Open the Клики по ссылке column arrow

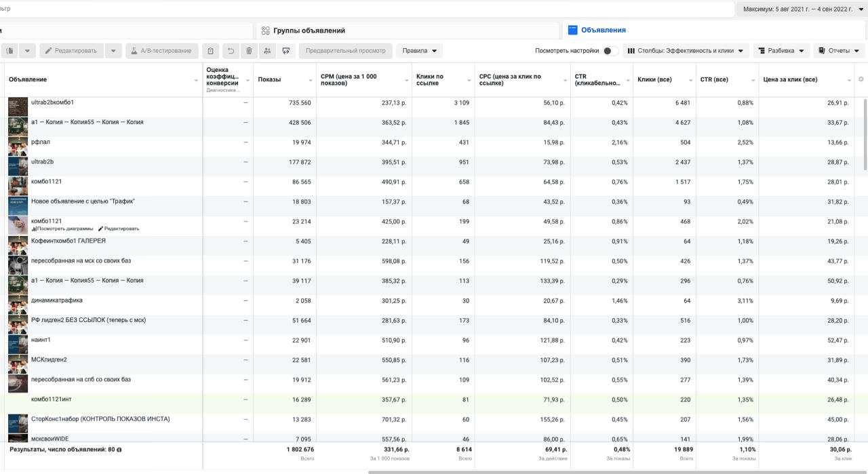tap(469, 81)
